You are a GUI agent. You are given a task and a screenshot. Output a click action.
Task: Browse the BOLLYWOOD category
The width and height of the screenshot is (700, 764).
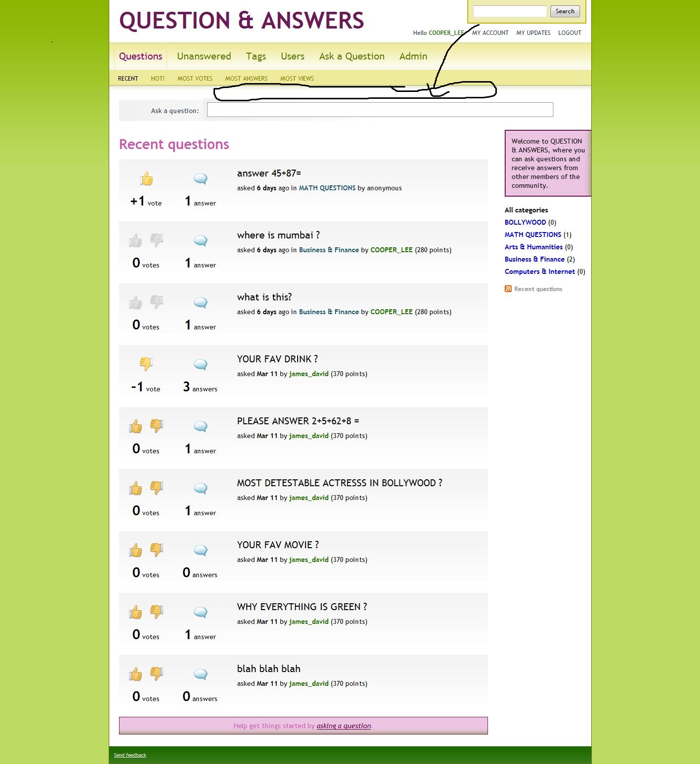click(x=525, y=222)
